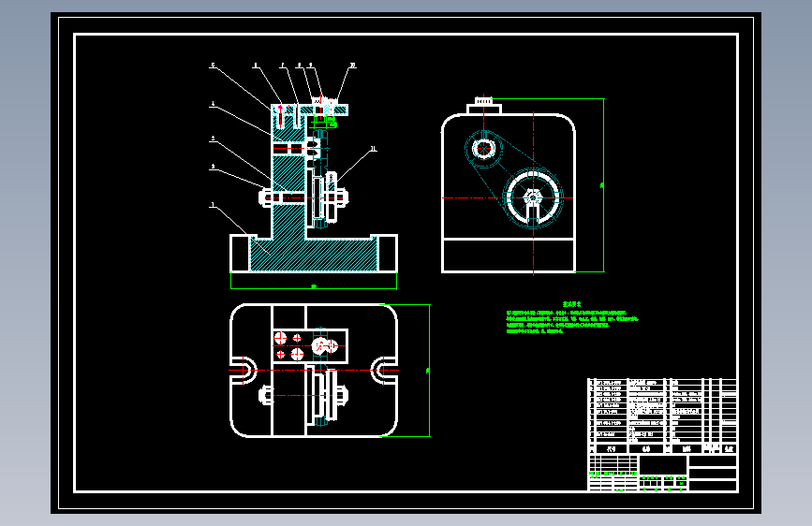
Task: Select the green width dimension below section view
Action: pyautogui.click(x=314, y=285)
